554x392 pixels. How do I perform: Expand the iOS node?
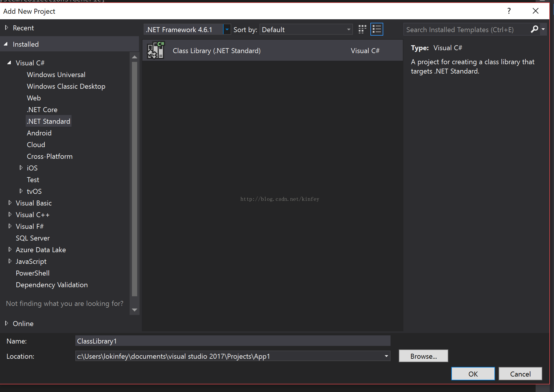click(21, 168)
